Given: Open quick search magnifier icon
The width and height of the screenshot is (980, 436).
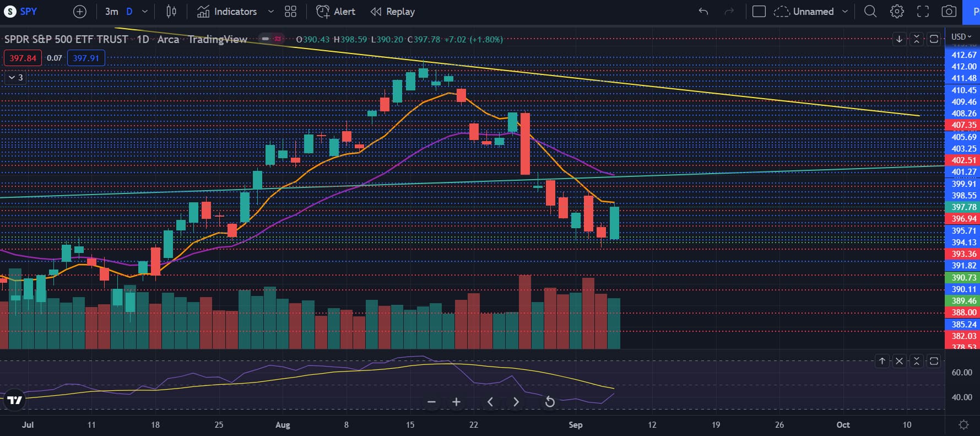Looking at the screenshot, I should click(870, 12).
